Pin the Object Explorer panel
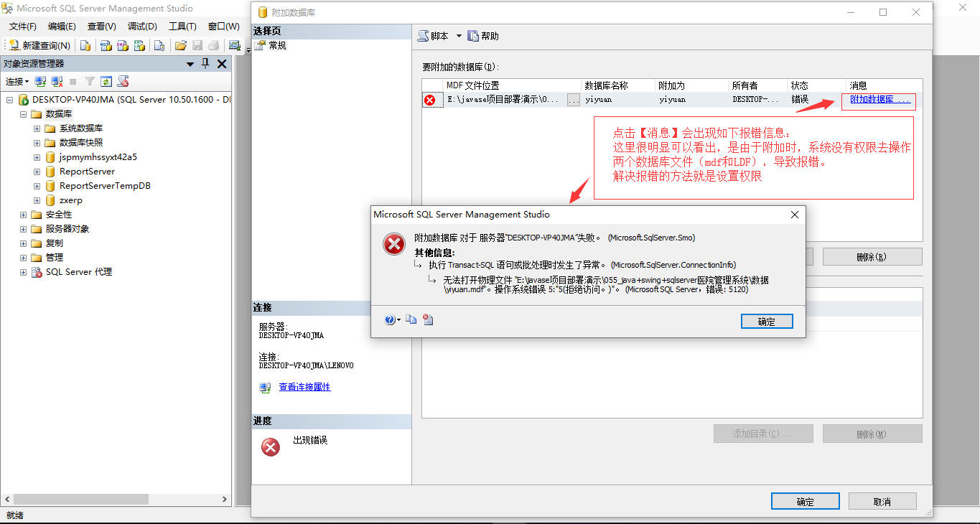This screenshot has width=980, height=524. (x=205, y=64)
